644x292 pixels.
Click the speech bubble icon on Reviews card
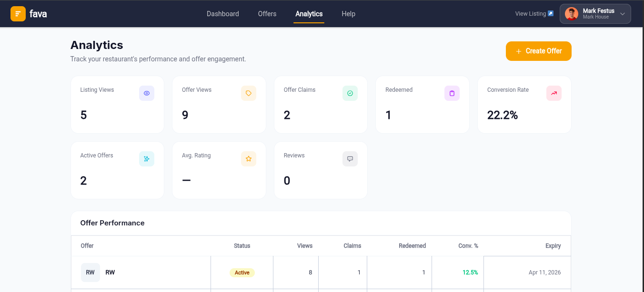pyautogui.click(x=350, y=159)
